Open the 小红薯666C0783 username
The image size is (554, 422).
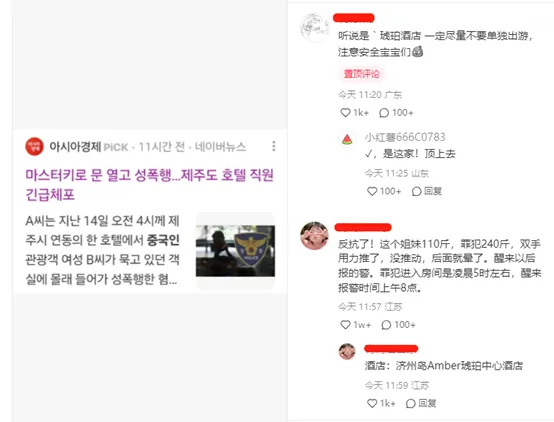405,137
